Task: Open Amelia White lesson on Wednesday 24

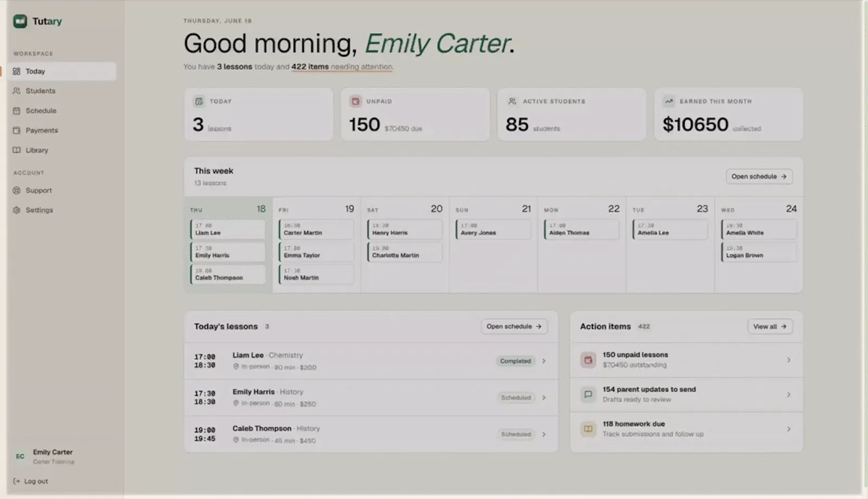Action: 759,229
